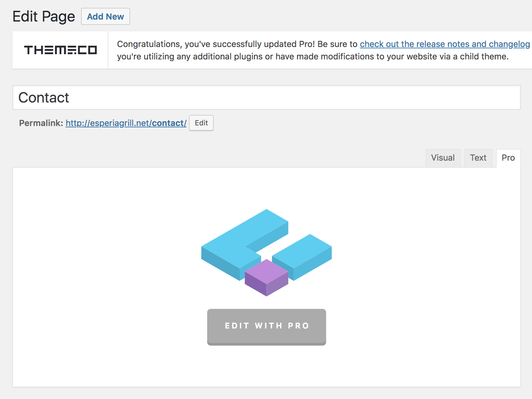This screenshot has height=399, width=532.
Task: Click the Themeco logo in the notice
Action: tap(60, 50)
